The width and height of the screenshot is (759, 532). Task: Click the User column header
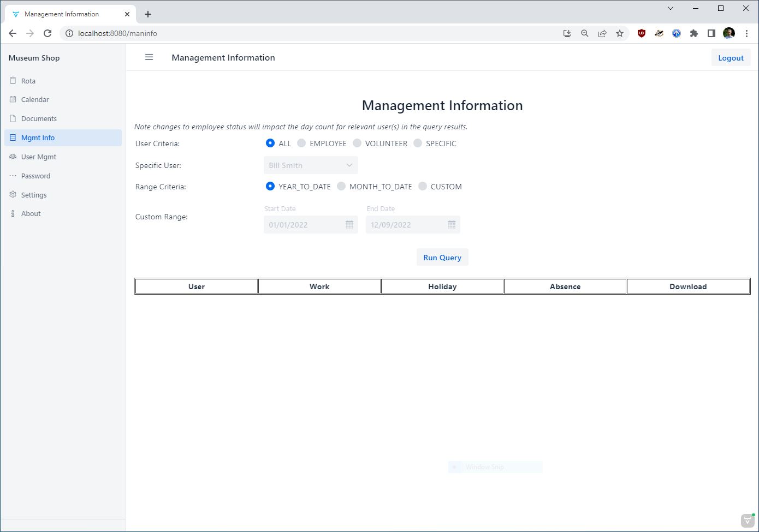pyautogui.click(x=197, y=286)
